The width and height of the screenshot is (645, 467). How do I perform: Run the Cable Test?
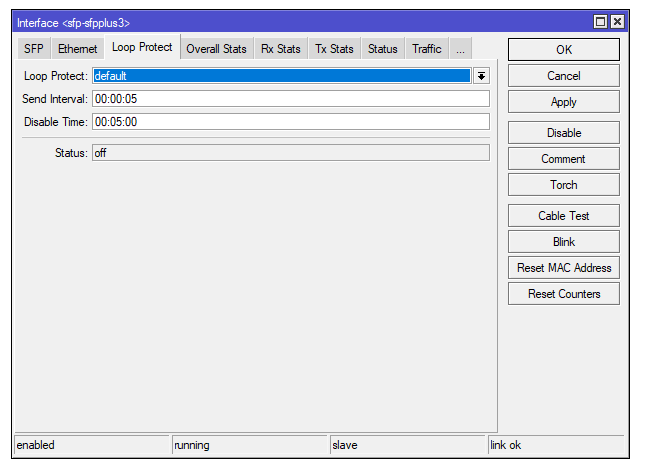click(x=564, y=216)
